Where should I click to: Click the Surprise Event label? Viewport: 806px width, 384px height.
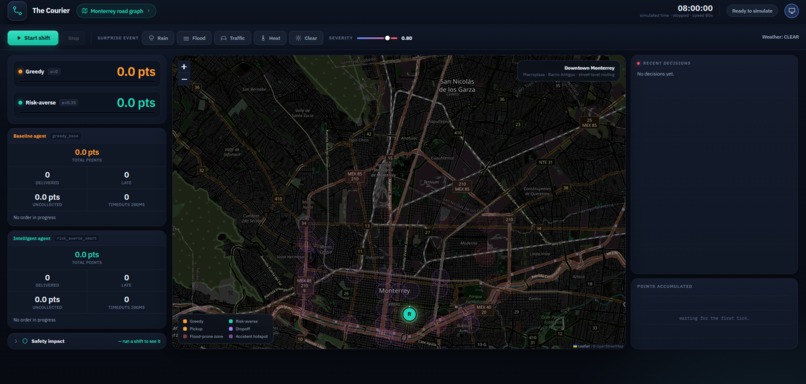click(x=118, y=38)
